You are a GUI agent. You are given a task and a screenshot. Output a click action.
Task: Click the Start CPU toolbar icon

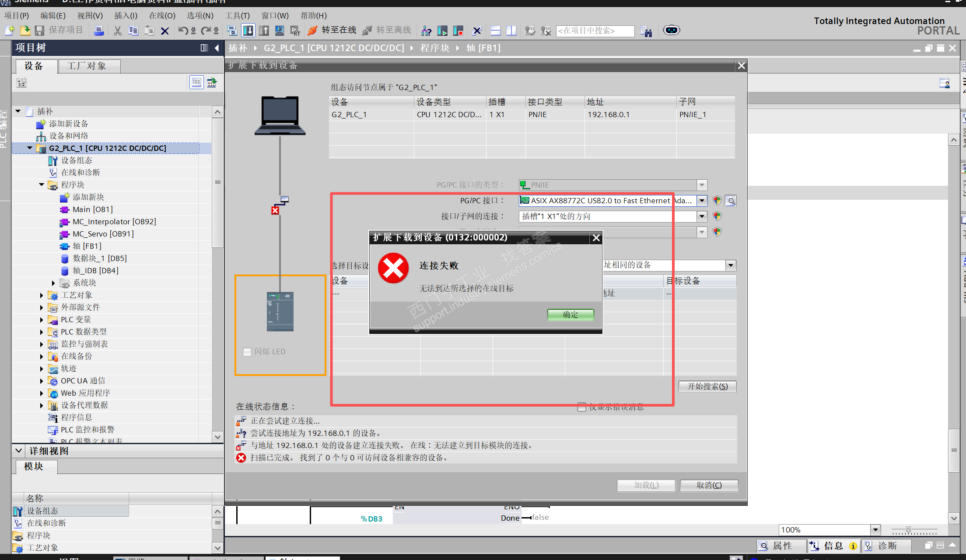(x=442, y=31)
